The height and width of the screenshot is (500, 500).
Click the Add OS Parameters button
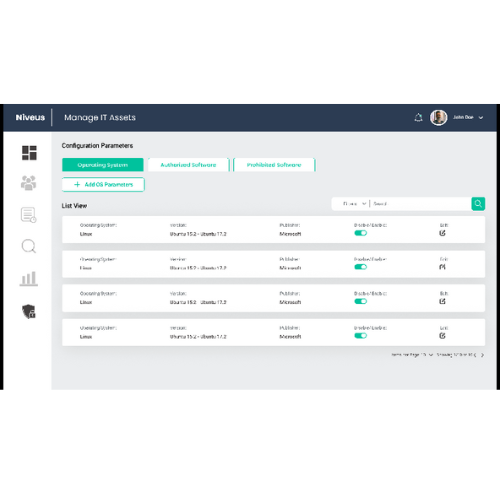coord(103,184)
